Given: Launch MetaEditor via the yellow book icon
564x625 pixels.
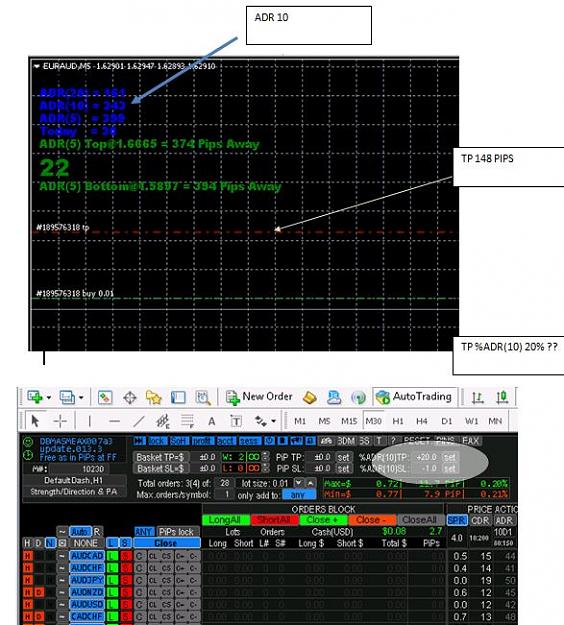Looking at the screenshot, I should point(310,397).
